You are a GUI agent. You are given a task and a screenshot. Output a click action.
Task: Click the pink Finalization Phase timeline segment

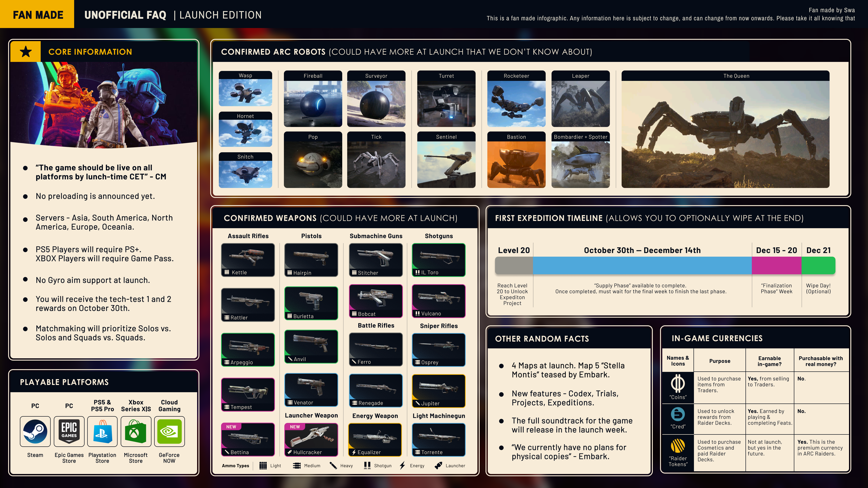776,265
